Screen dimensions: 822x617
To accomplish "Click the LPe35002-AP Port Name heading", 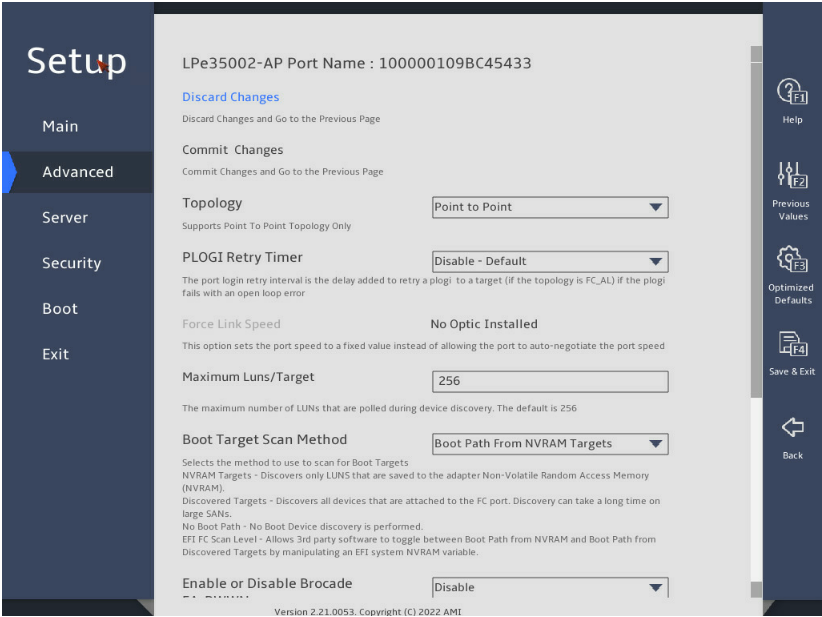I will click(356, 63).
